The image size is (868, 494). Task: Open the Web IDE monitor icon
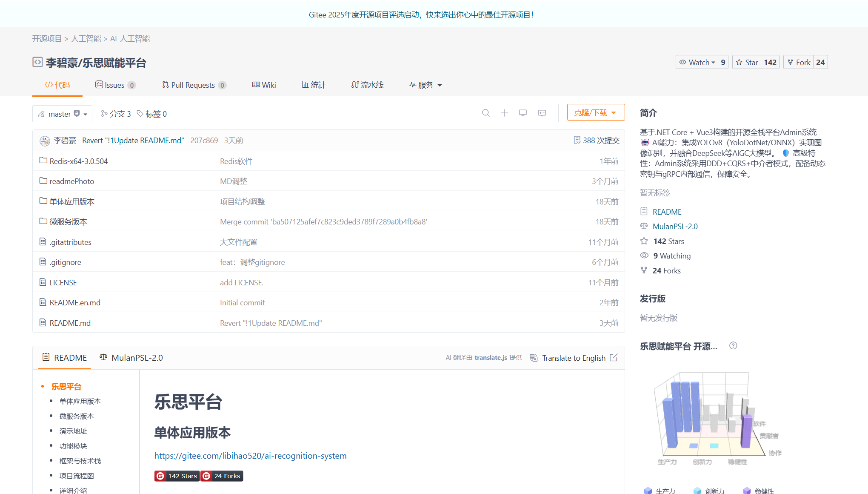click(523, 113)
